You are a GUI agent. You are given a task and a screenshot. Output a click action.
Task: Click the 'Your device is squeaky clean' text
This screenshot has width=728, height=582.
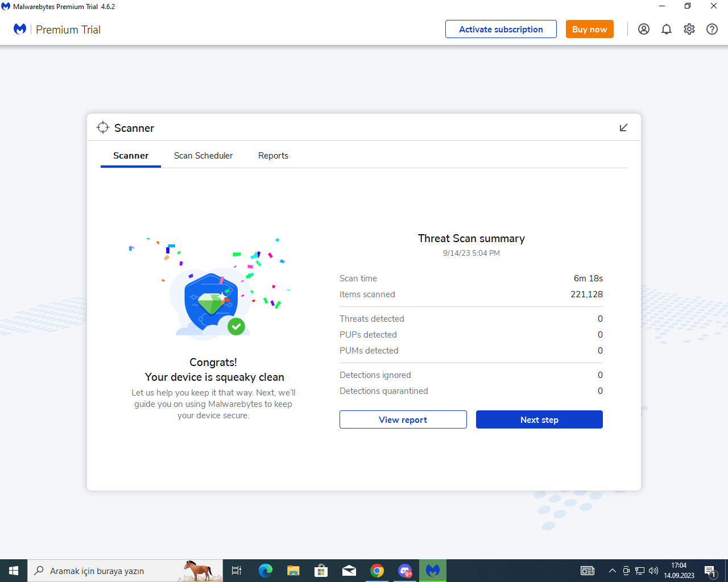pos(214,377)
